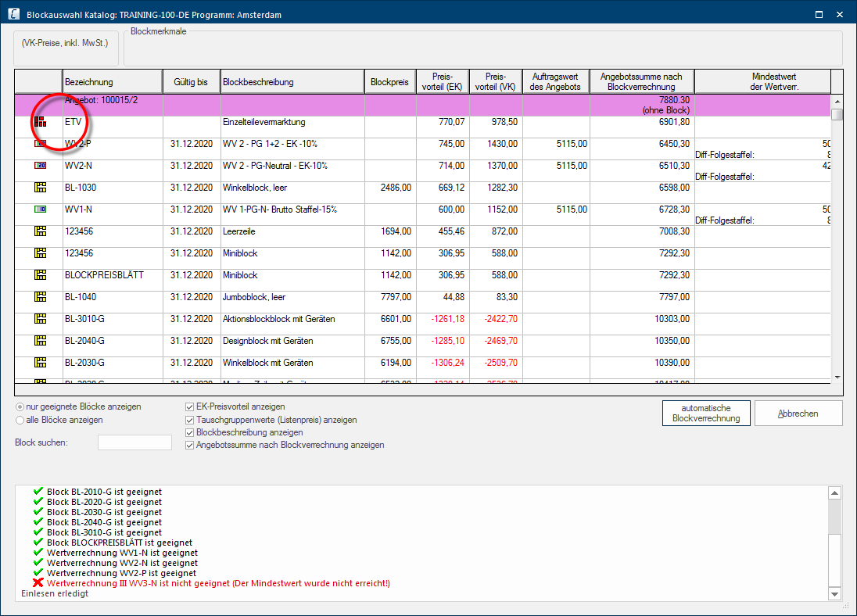This screenshot has width=857, height=616.
Task: Click the BL-1030 block icon
Action: click(40, 188)
